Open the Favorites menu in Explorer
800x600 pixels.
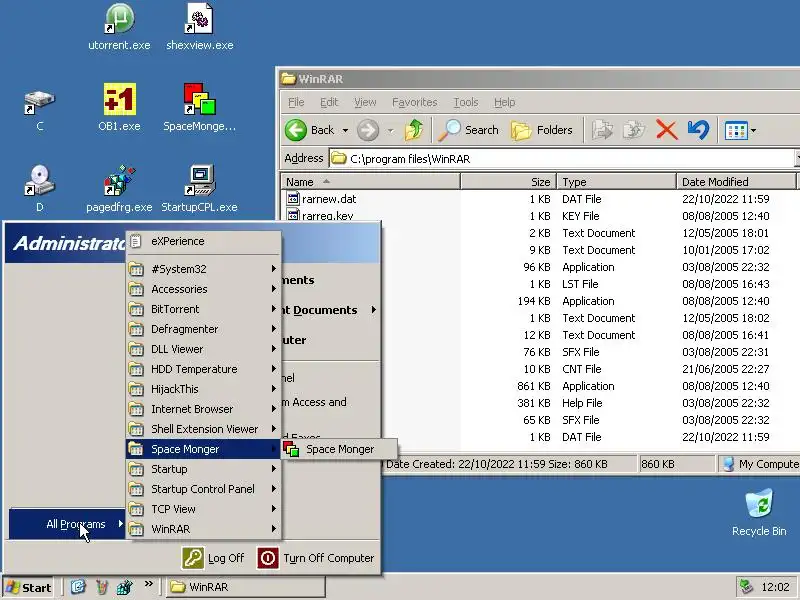point(414,102)
